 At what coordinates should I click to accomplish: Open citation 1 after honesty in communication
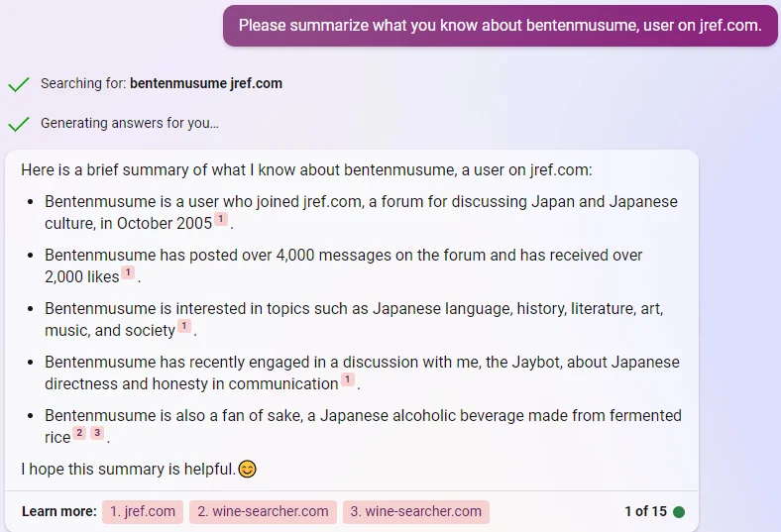348,379
